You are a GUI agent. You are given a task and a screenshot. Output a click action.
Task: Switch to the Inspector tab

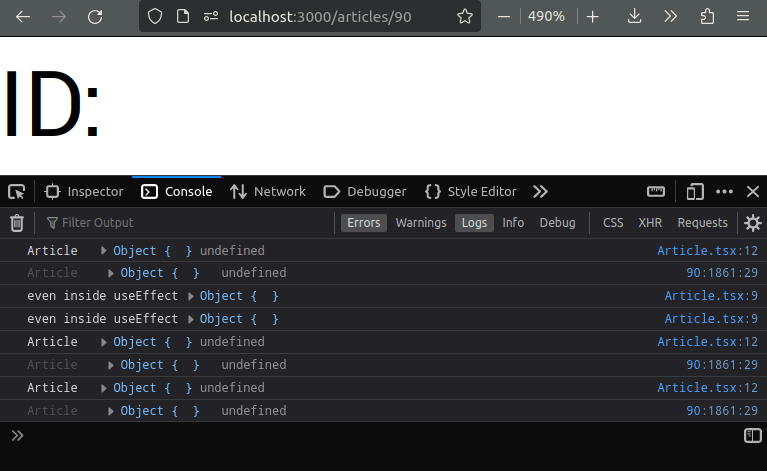coord(84,192)
